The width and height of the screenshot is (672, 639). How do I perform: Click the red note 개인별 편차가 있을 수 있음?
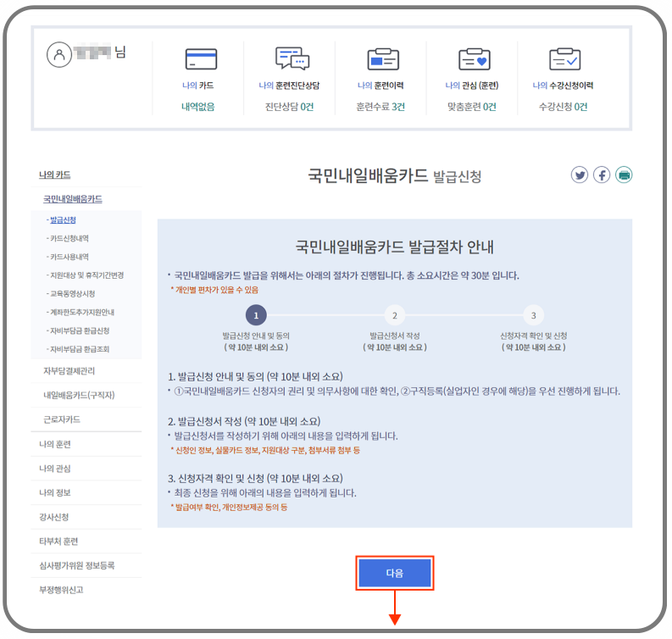(x=214, y=290)
